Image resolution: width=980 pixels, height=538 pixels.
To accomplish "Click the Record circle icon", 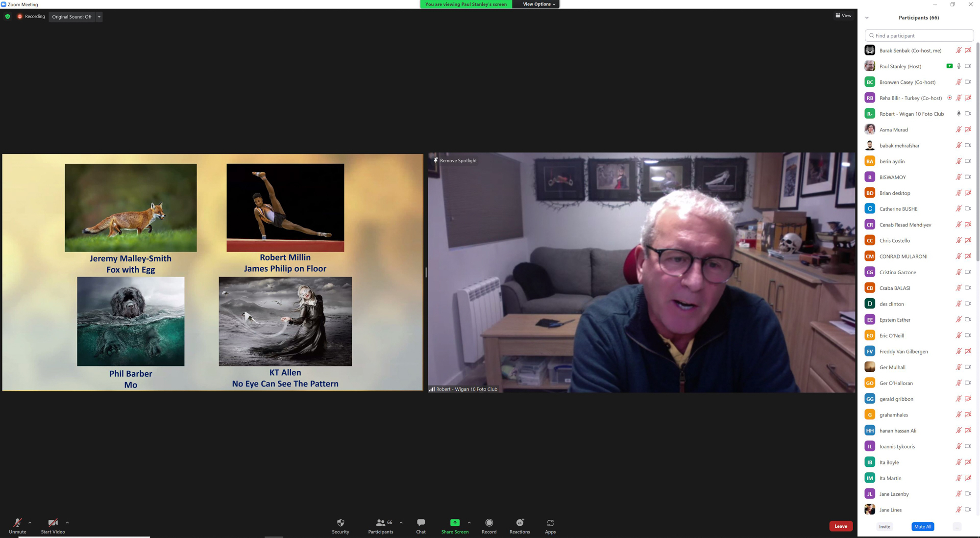I will coord(489,522).
